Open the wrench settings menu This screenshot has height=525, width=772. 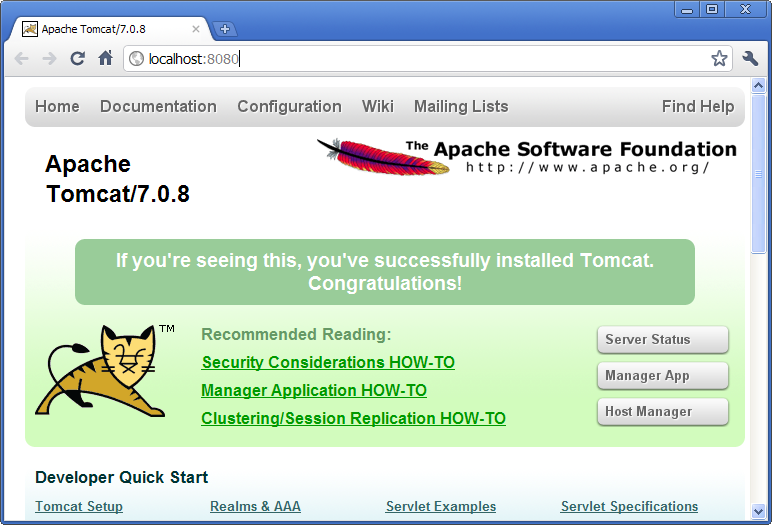pos(750,59)
